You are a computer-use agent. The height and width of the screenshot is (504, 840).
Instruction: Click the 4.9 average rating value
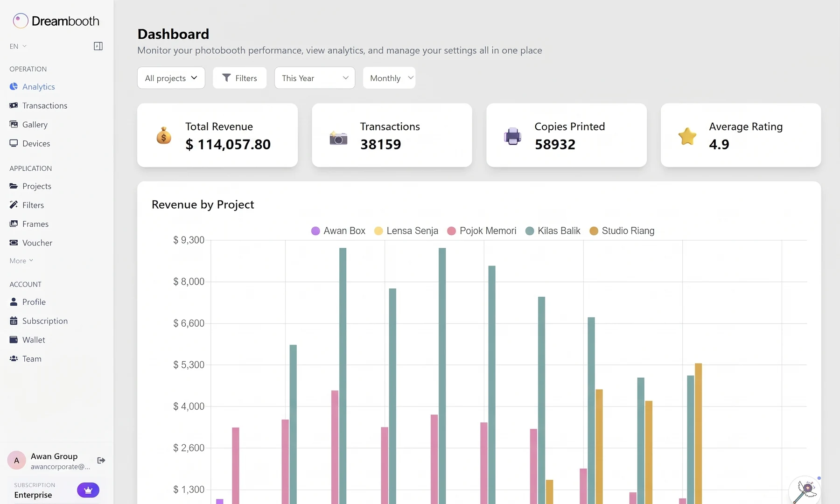point(719,145)
